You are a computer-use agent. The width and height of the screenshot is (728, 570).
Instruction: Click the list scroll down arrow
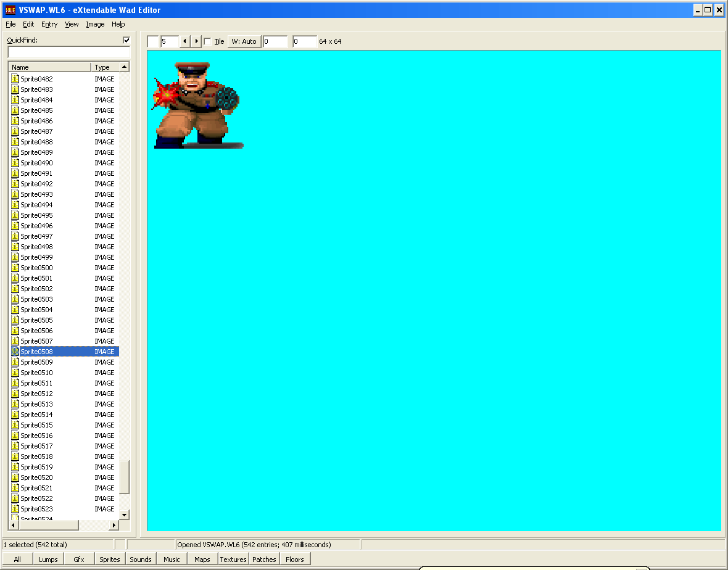point(124,514)
